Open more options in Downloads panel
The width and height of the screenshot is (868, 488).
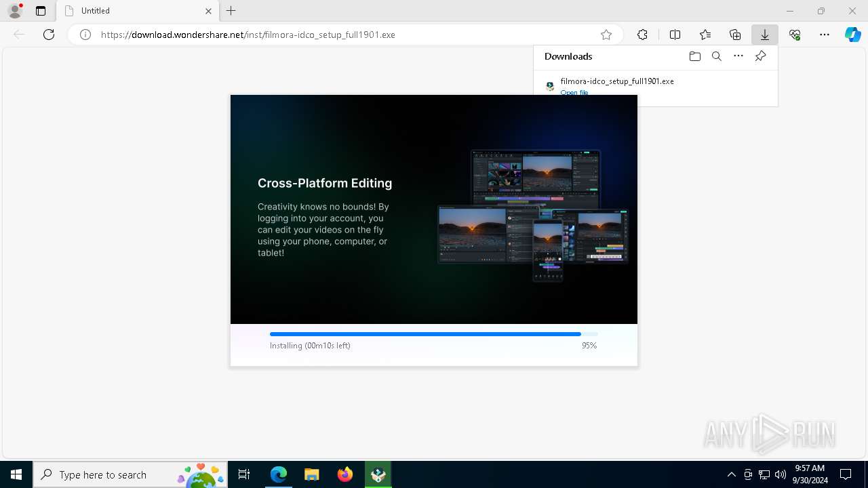coord(738,56)
